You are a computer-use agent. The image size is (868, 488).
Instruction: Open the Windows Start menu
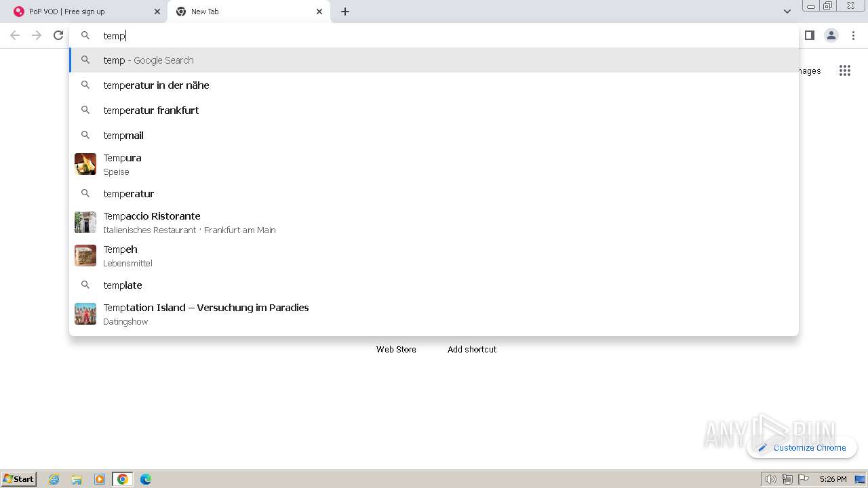[18, 479]
